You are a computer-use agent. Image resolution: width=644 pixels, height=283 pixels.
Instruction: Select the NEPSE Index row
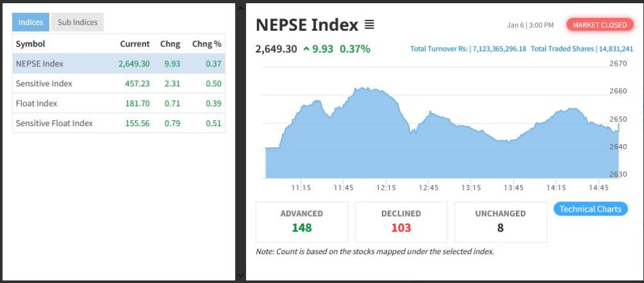click(118, 64)
